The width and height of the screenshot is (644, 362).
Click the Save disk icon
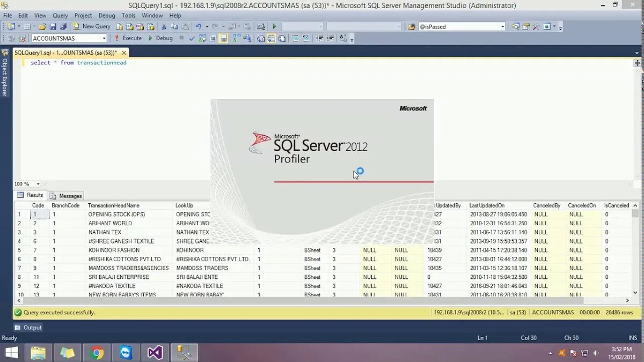pyautogui.click(x=53, y=26)
